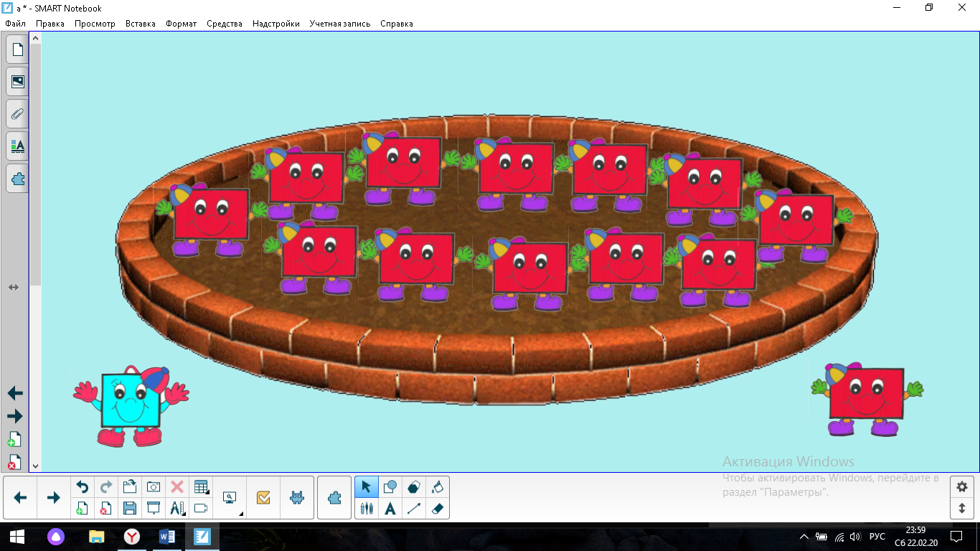Pick the Lines drawing tool
The image size is (980, 551).
pos(414,509)
